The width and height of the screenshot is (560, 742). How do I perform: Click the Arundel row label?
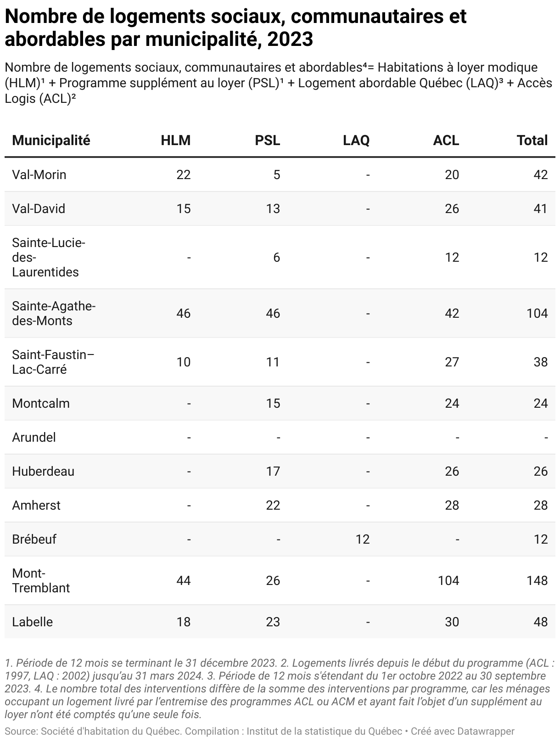34,437
